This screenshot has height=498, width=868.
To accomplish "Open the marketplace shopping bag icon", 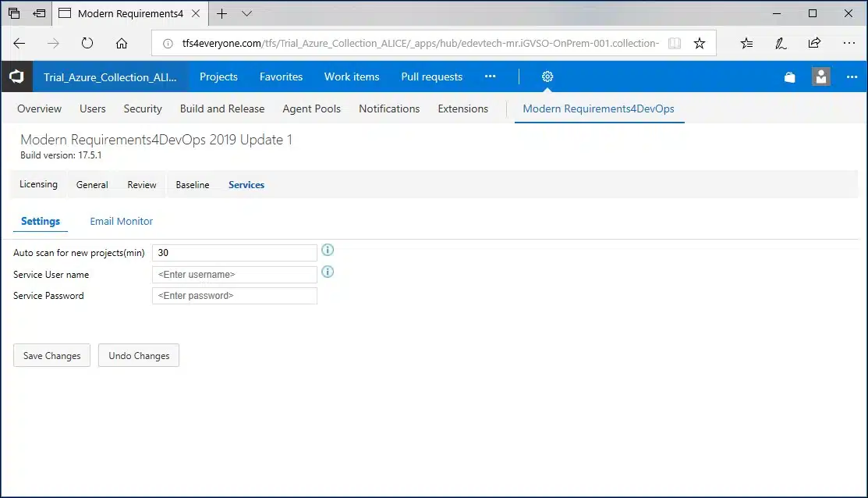I will [x=790, y=76].
